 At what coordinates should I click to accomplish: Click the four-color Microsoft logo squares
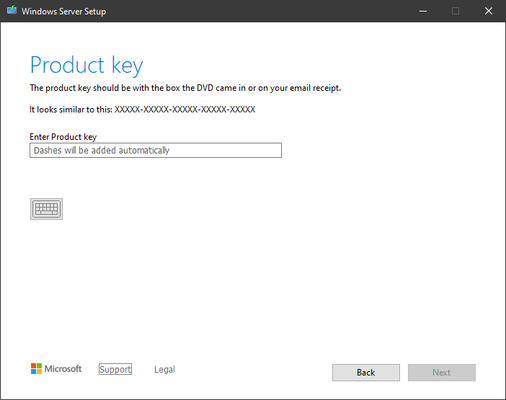[x=36, y=369]
